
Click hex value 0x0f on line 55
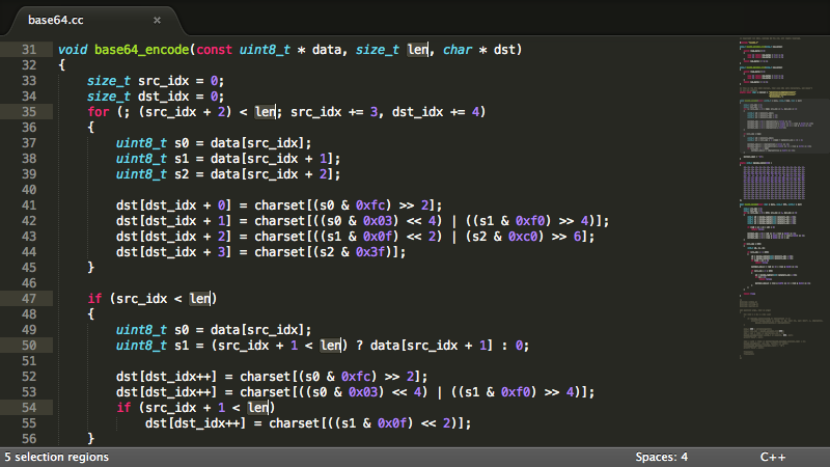[392, 423]
